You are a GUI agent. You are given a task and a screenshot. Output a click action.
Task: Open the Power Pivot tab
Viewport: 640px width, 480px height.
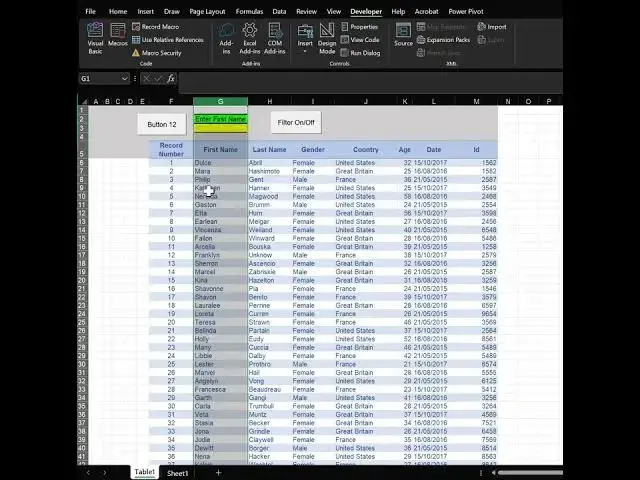[x=466, y=11]
